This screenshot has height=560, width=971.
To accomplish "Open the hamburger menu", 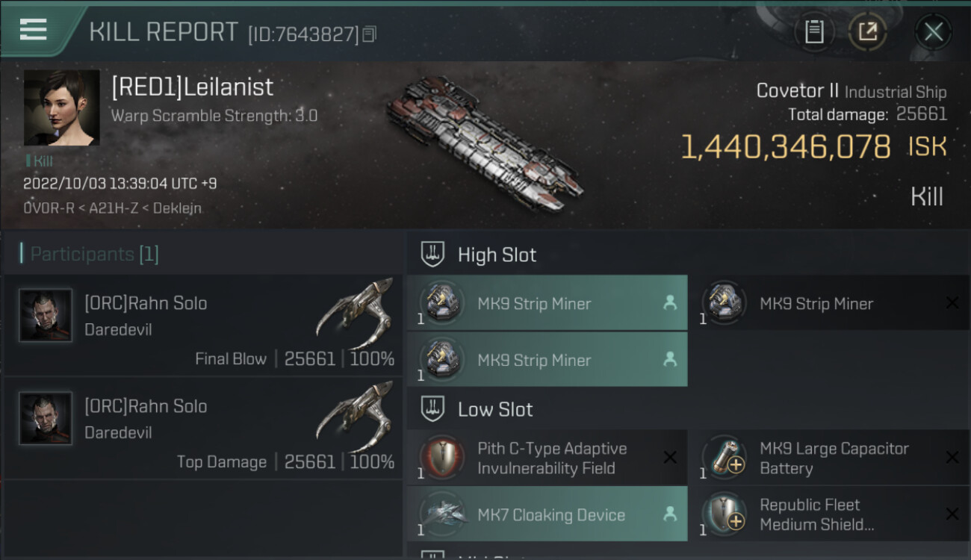I will pyautogui.click(x=34, y=30).
